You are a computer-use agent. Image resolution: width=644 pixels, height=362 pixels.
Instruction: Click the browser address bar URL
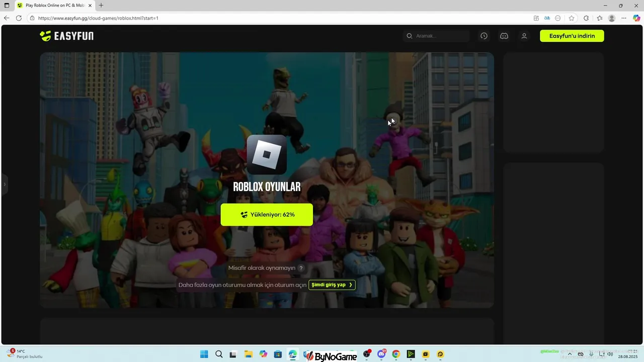click(98, 18)
